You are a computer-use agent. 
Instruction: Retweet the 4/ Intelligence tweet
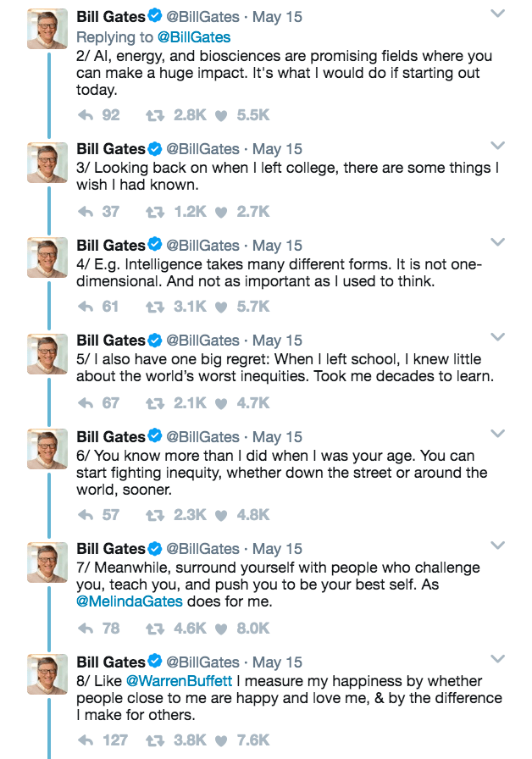[x=155, y=307]
